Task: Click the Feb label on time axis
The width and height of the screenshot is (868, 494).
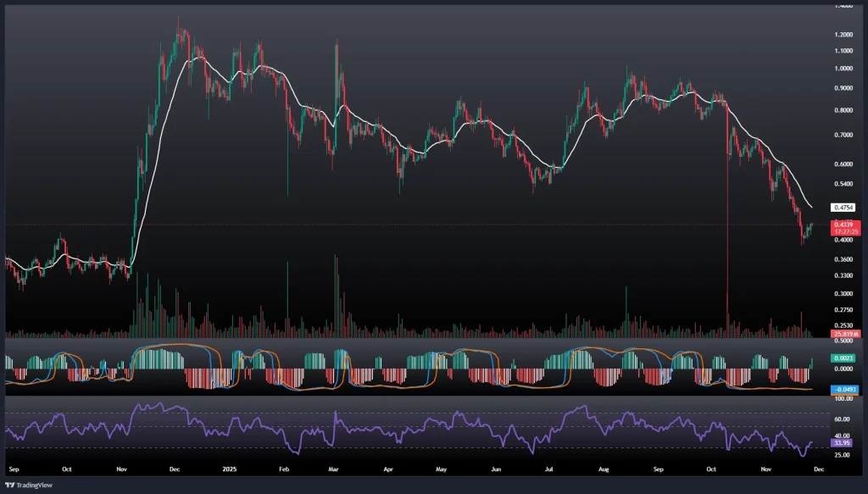Action: 285,468
